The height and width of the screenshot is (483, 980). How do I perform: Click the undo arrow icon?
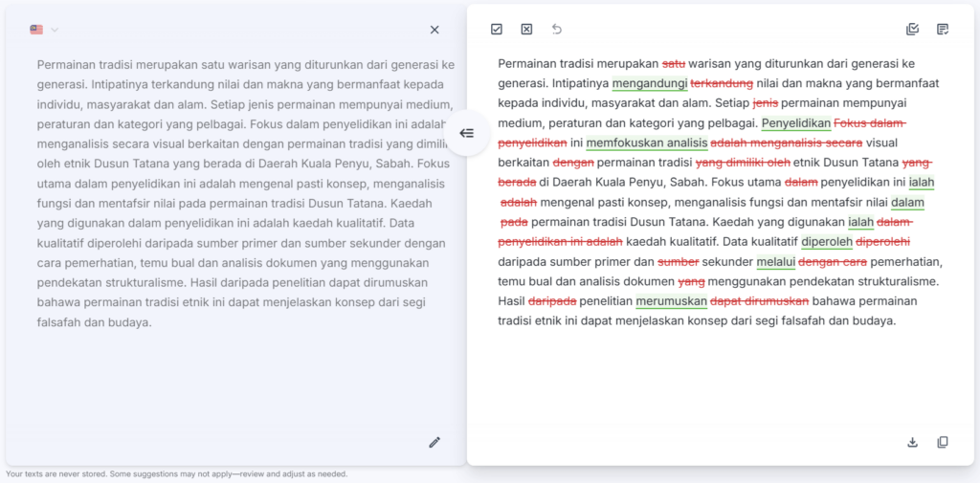[x=557, y=30]
